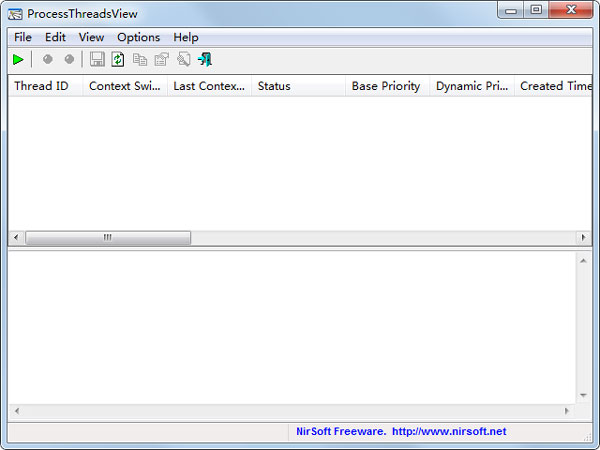Open the View menu
The height and width of the screenshot is (450, 600).
click(x=91, y=38)
